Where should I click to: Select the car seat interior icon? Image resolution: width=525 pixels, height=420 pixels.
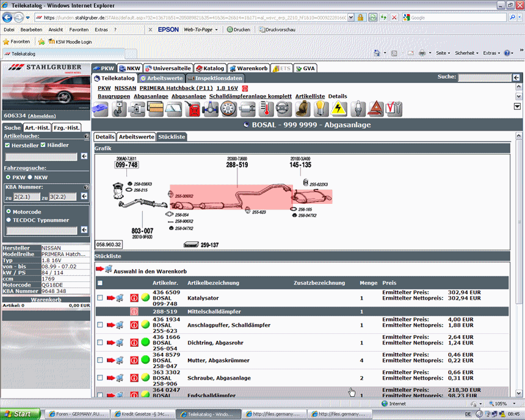302,109
